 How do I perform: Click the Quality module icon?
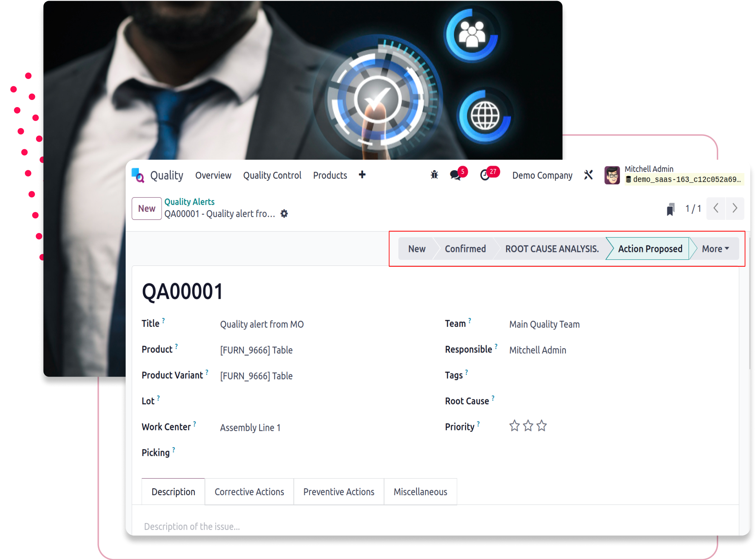coord(139,175)
